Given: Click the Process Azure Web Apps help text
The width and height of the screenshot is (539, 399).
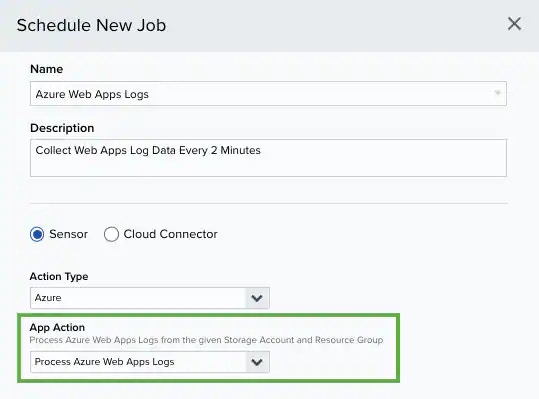Looking at the screenshot, I should click(x=206, y=340).
